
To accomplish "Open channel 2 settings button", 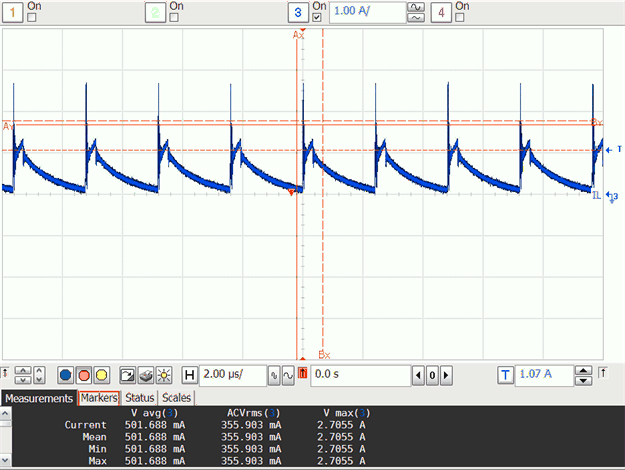I will coord(155,12).
